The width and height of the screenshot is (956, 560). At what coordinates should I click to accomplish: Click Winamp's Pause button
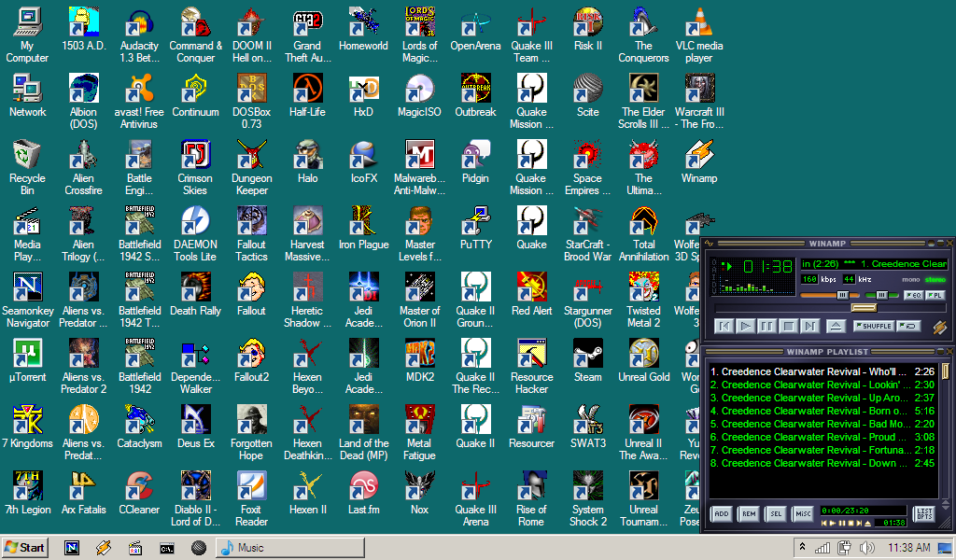click(x=766, y=326)
